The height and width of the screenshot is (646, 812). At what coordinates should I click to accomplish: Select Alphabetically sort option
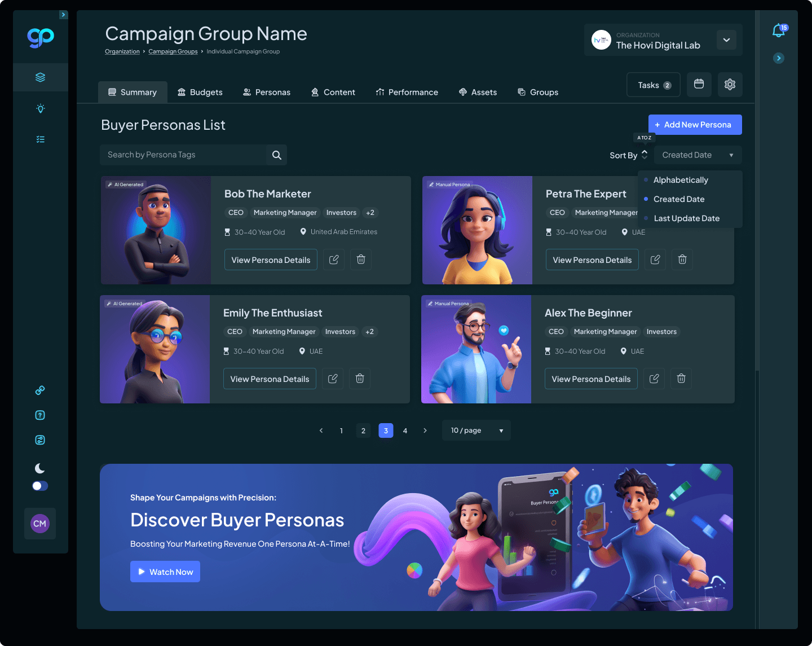pos(681,180)
